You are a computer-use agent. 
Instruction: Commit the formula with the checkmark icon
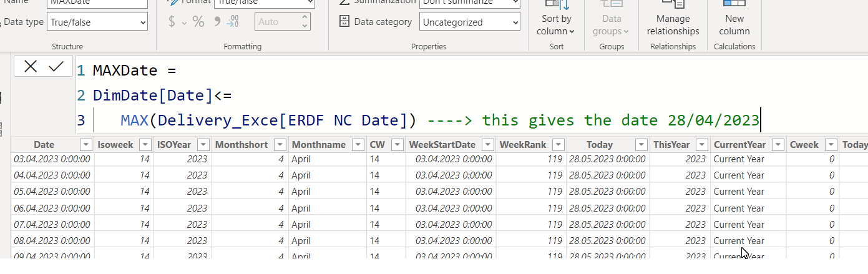pos(56,67)
